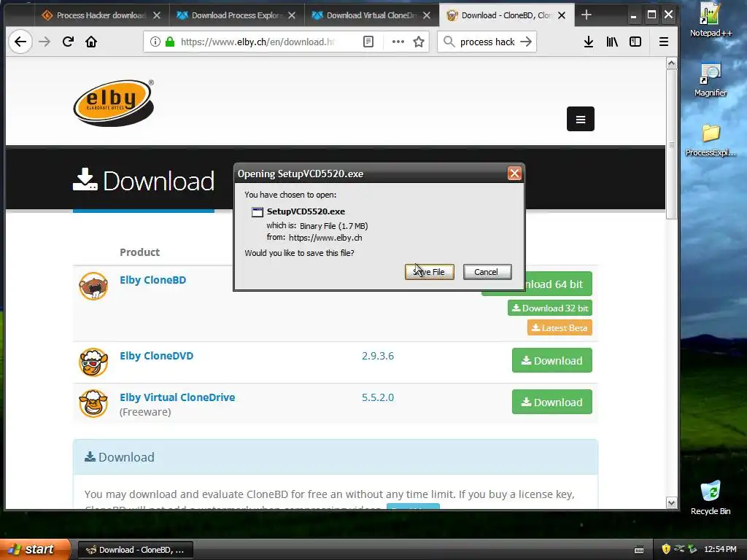The image size is (747, 560).
Task: Click the green padlock security icon
Action: point(169,42)
